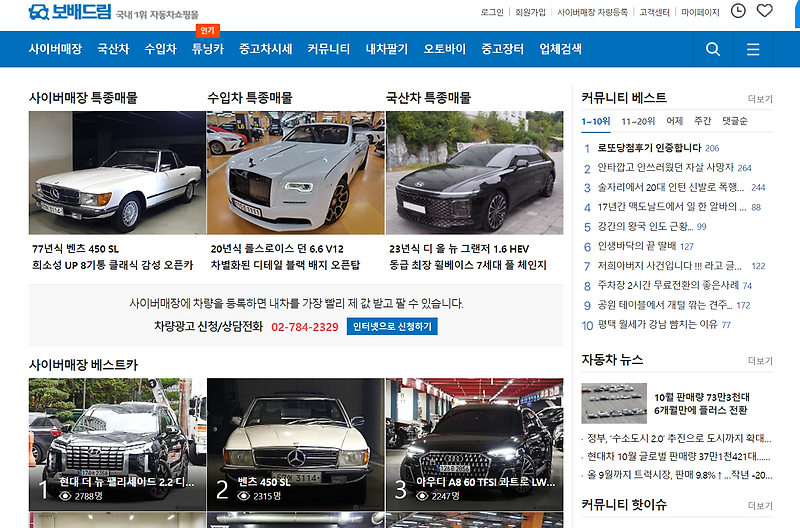Screen dimensions: 800x528
Task: Open best car rank 2 벤츠 450 SL thumbnail
Action: [x=296, y=444]
